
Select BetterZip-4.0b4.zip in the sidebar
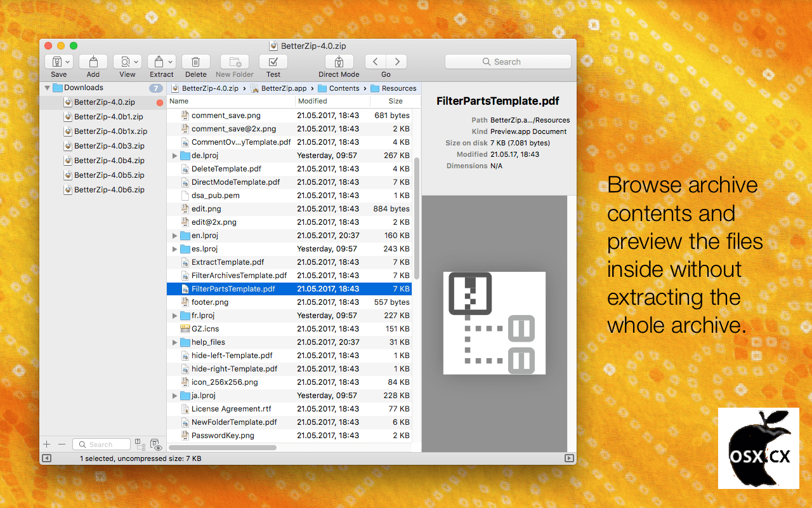click(103, 161)
